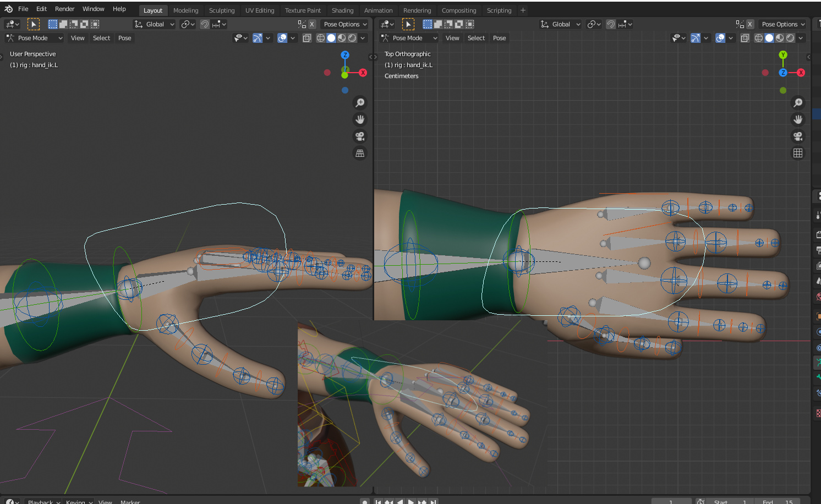Open View menu in left viewport header
This screenshot has width=821, height=504.
point(78,38)
